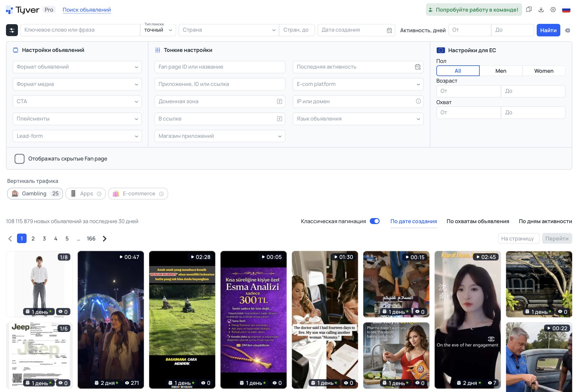Clear search with the gray X icon
Image resolution: width=583 pixels, height=392 pixels.
coord(567,30)
